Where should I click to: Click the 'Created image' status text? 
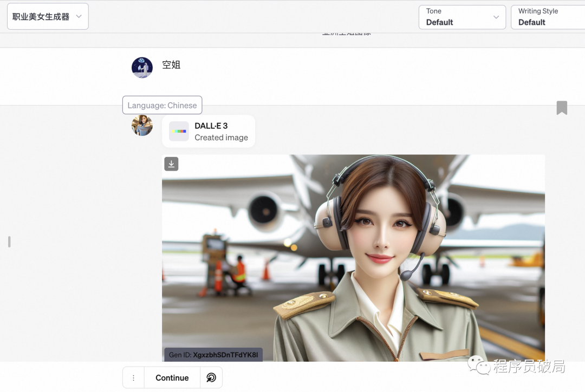point(221,138)
